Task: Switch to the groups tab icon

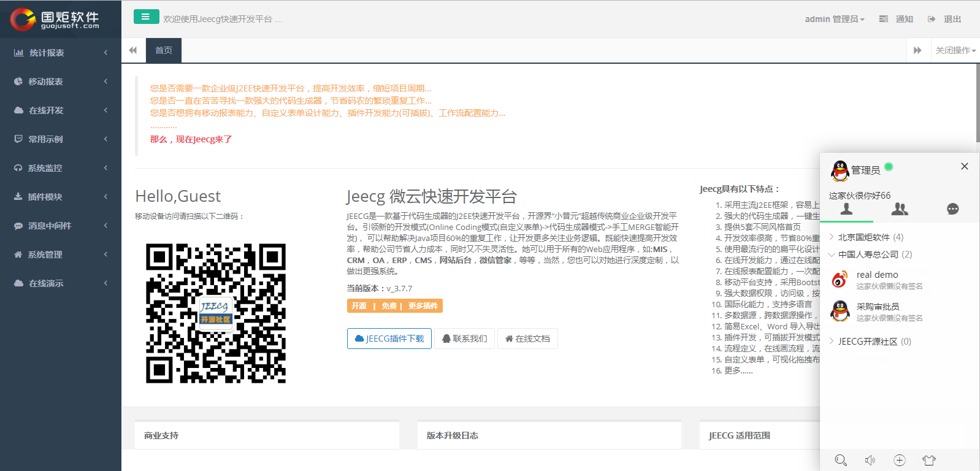Action: coord(900,209)
